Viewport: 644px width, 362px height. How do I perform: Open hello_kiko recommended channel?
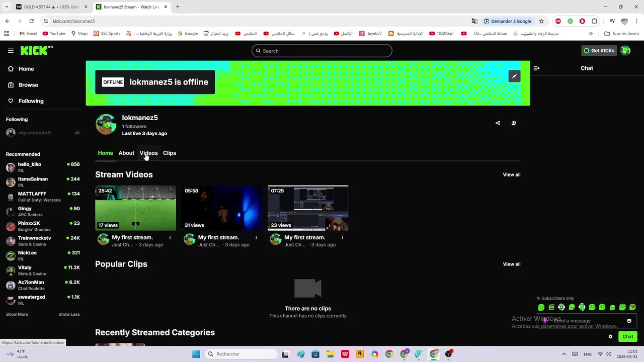coord(43,167)
